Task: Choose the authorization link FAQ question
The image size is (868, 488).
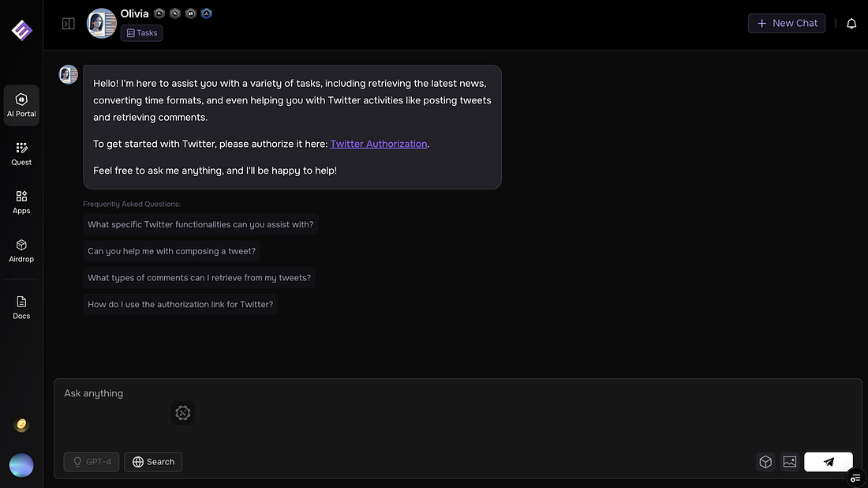Action: point(180,304)
